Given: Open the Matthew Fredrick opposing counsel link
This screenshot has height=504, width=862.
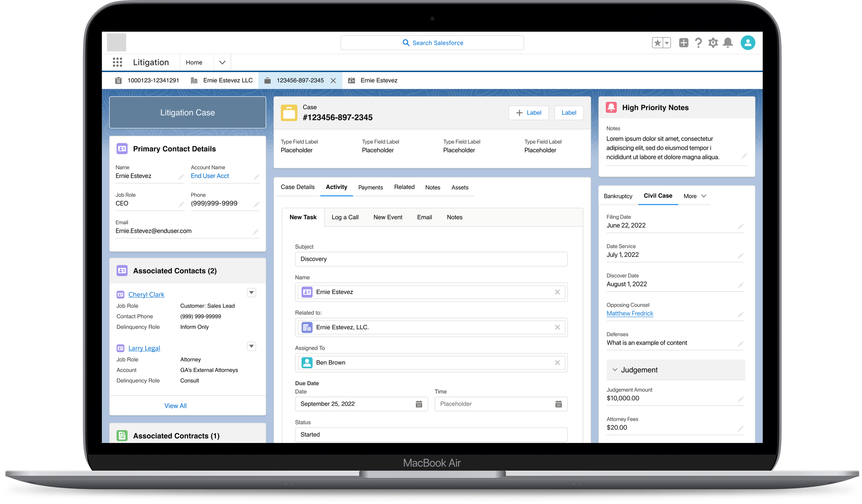Looking at the screenshot, I should pos(630,313).
